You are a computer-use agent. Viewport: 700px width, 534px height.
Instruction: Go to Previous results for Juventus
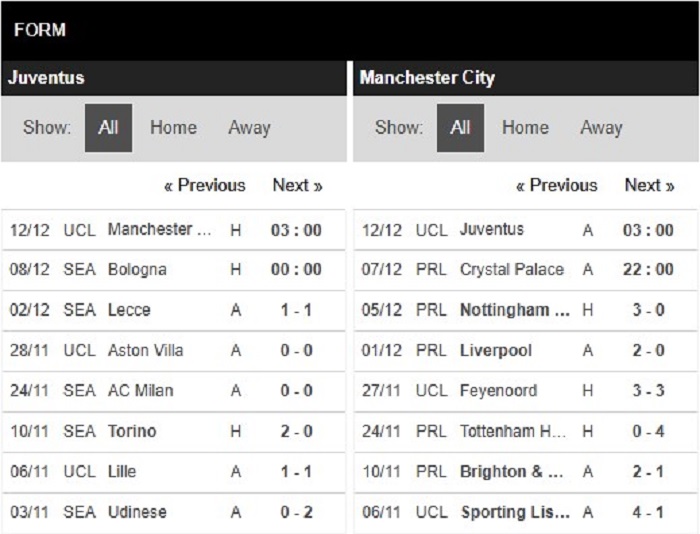[x=205, y=185]
